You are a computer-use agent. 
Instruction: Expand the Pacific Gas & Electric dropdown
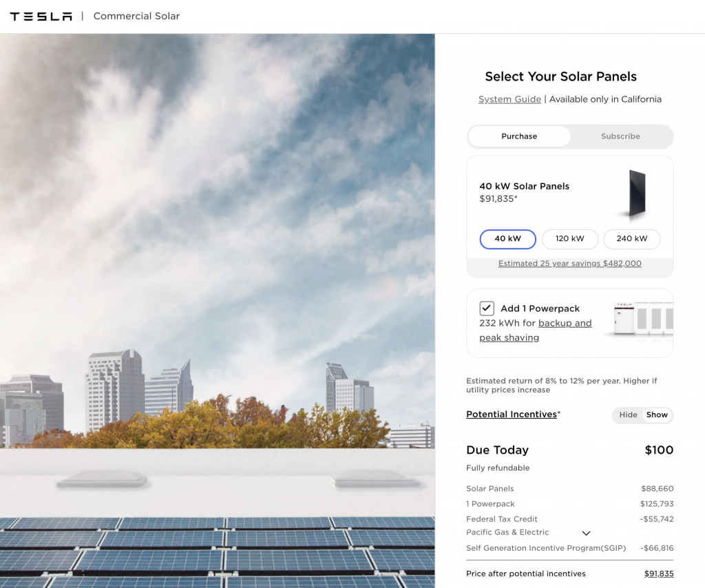[586, 533]
